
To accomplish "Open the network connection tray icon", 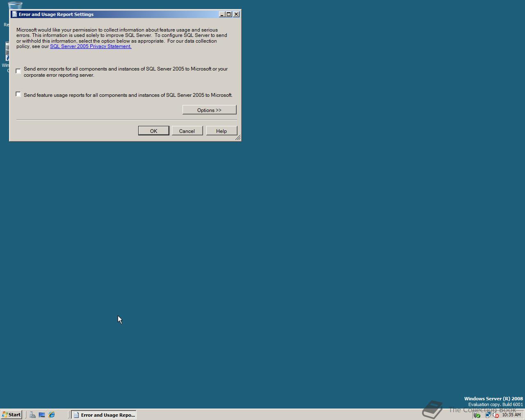I will pos(488,415).
